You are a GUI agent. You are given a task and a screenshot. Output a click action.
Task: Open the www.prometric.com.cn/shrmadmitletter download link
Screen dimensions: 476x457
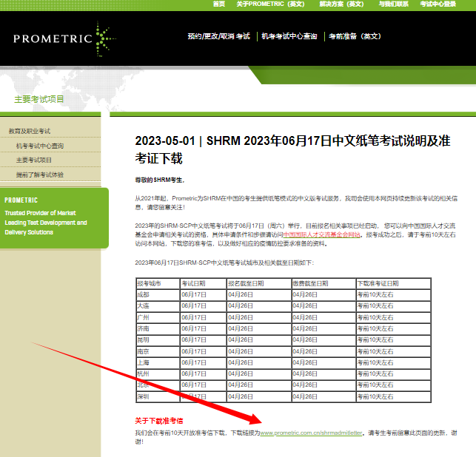point(311,433)
